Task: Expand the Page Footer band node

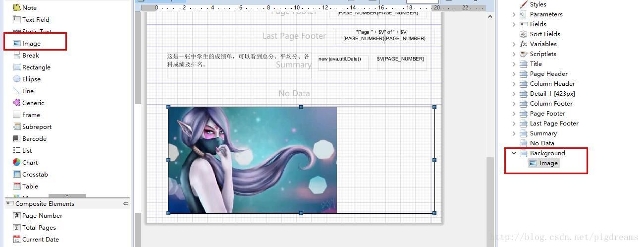Action: pos(514,113)
